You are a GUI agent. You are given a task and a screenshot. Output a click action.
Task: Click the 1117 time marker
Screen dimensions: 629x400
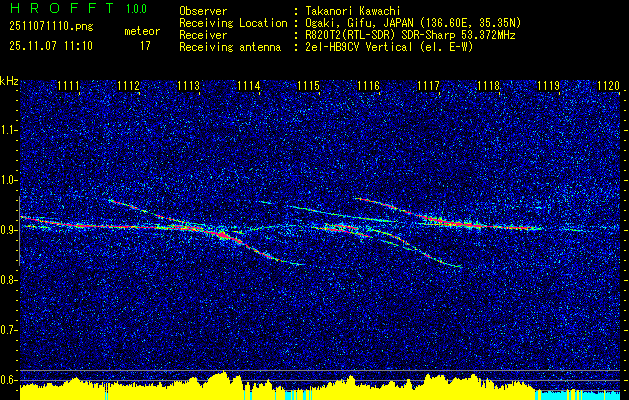(x=428, y=86)
